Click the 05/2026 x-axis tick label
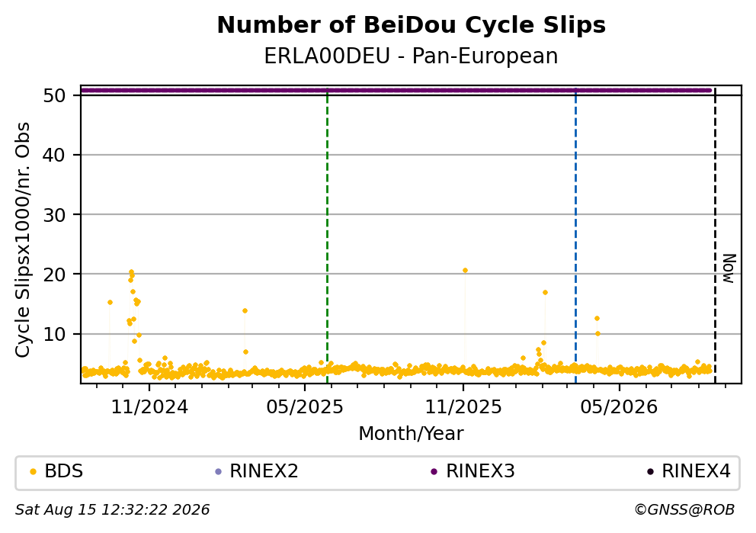 point(619,408)
